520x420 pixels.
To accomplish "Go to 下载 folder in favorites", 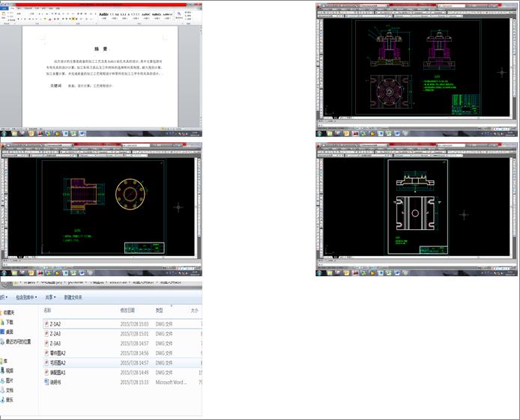I will [x=10, y=321].
